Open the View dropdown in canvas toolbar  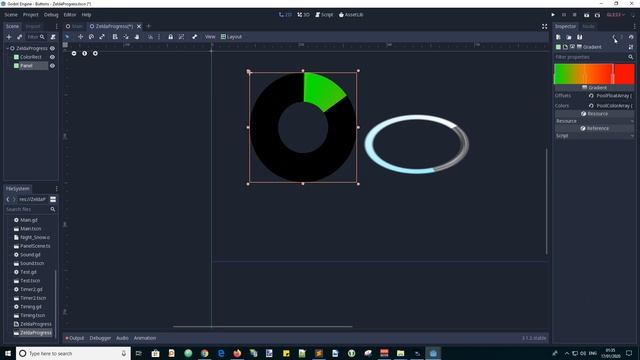(x=210, y=37)
